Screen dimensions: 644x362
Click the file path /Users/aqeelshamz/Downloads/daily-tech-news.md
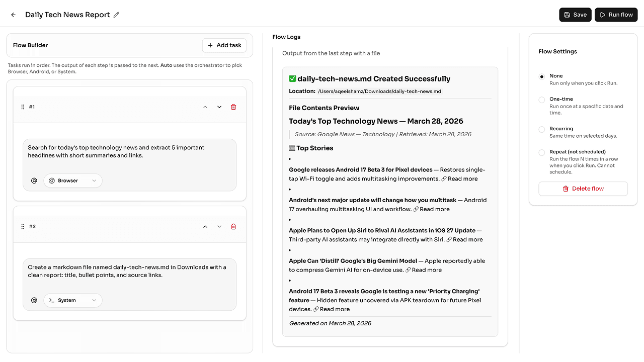[x=379, y=92]
